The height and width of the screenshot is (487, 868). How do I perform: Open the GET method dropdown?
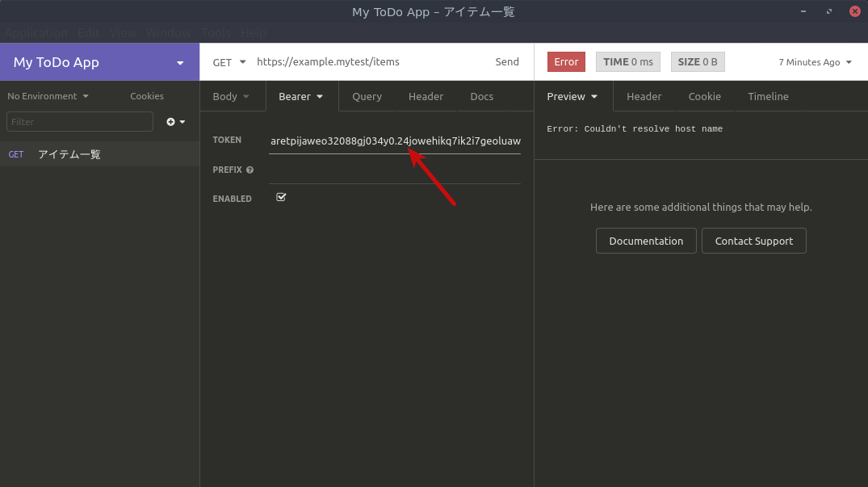[x=229, y=62]
